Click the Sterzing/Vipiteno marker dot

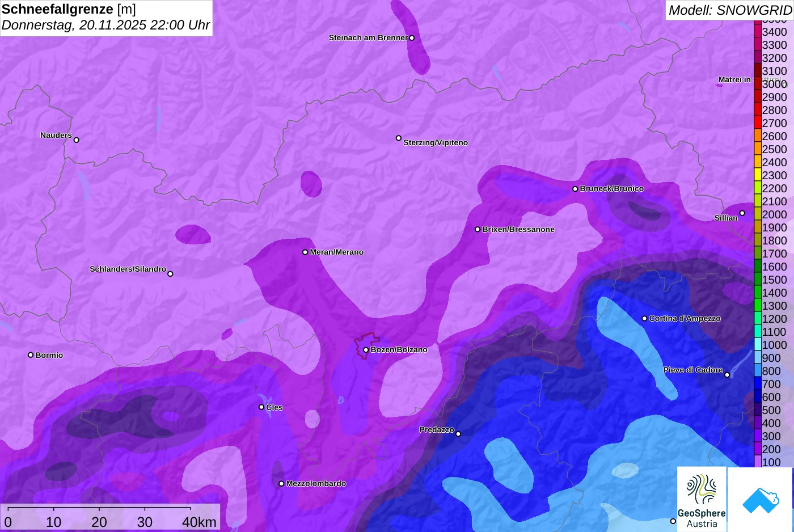tap(399, 138)
